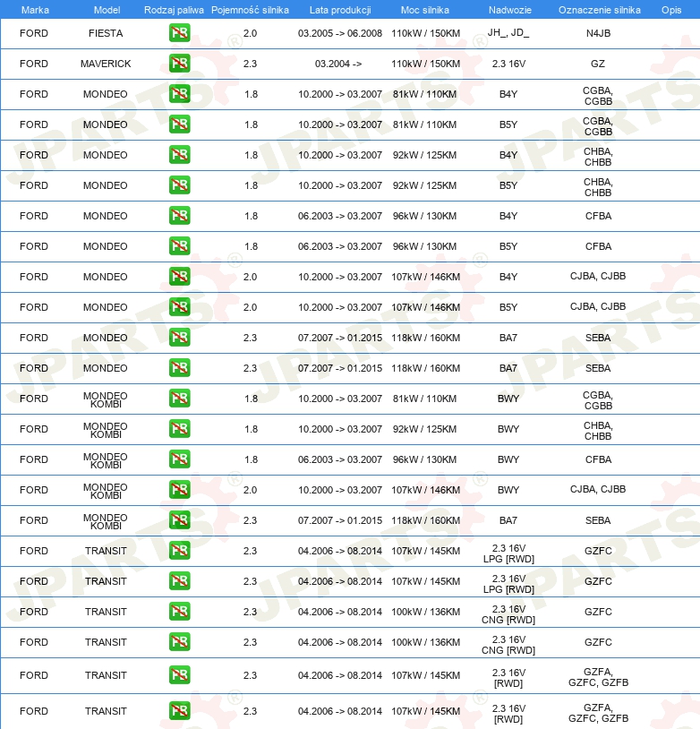Click fuel icon for MONDEO 2.0 B5Y row
The image size is (700, 729).
(x=179, y=307)
